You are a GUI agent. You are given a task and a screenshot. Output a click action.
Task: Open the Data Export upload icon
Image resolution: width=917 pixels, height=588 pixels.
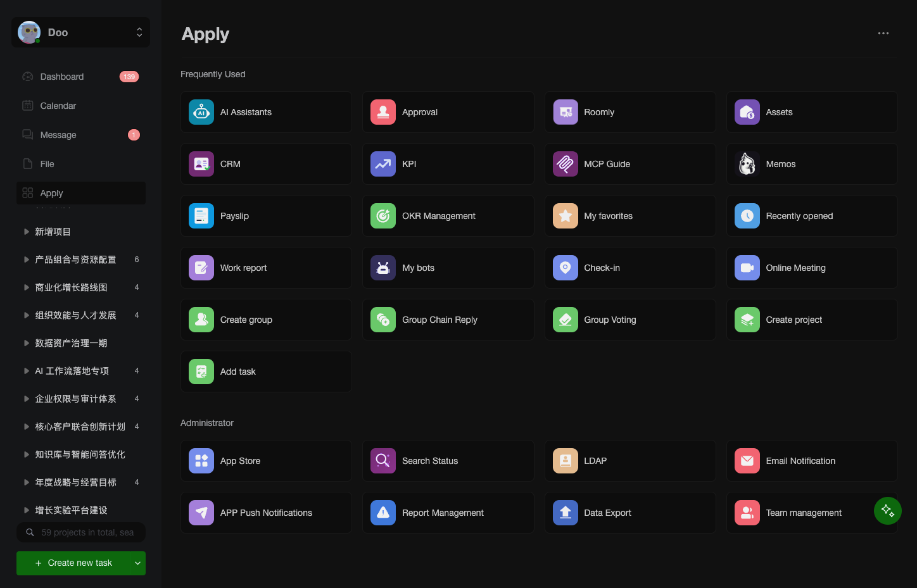pos(566,513)
